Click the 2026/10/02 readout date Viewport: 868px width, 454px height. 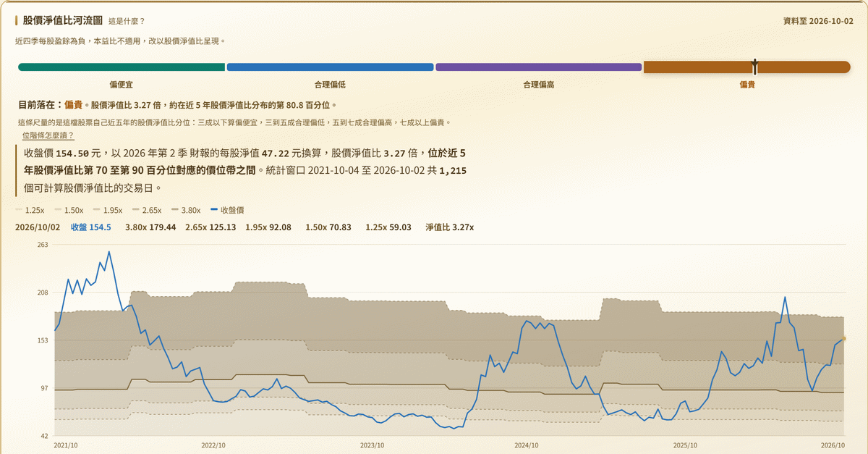click(x=38, y=227)
